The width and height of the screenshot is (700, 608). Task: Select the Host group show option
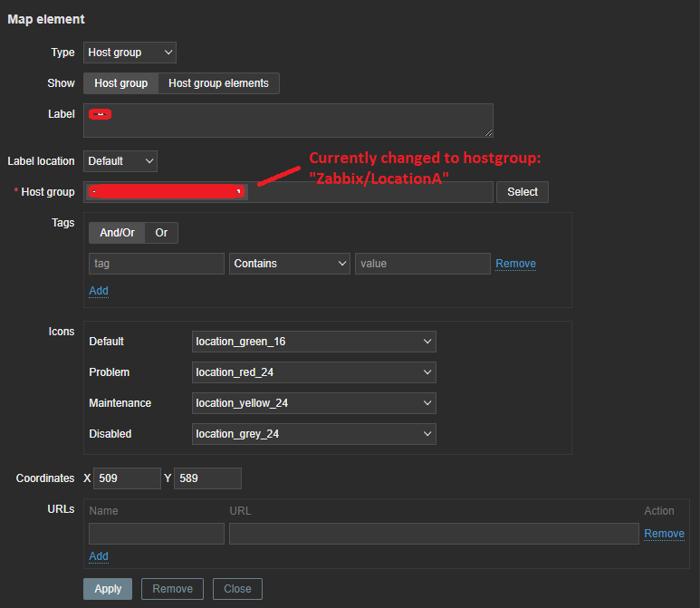click(x=120, y=83)
